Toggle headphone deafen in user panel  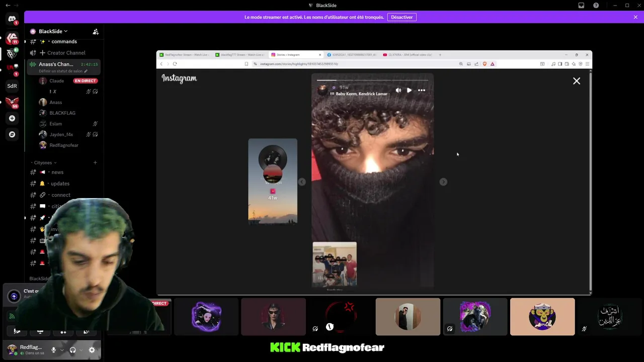(72, 350)
